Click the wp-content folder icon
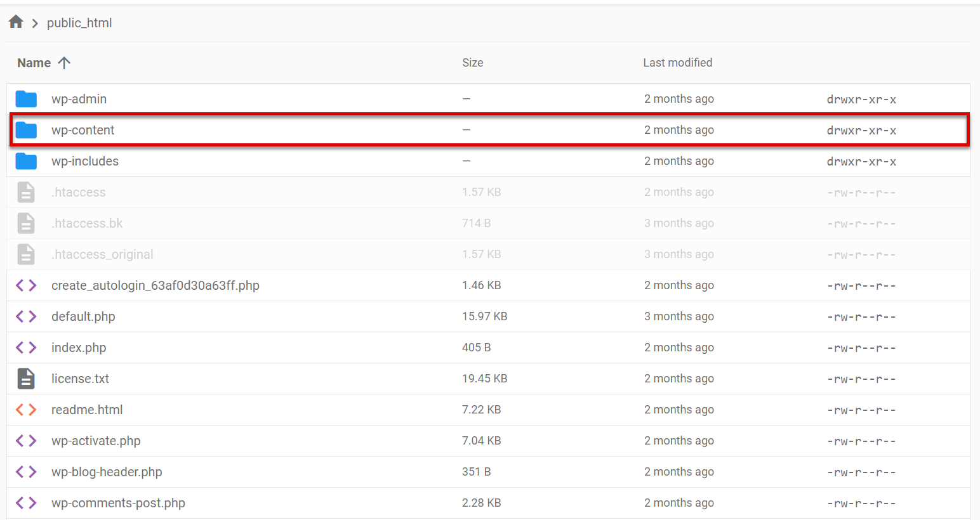The image size is (980, 520). point(26,130)
